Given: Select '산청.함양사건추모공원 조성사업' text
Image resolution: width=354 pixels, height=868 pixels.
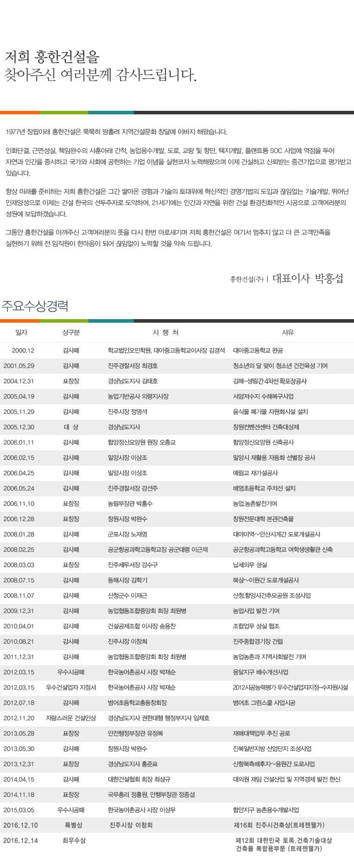Looking at the screenshot, I should click(272, 595).
